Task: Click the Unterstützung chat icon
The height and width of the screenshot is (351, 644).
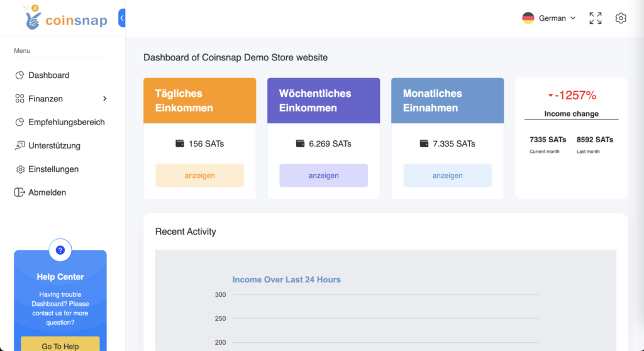Action: click(19, 145)
